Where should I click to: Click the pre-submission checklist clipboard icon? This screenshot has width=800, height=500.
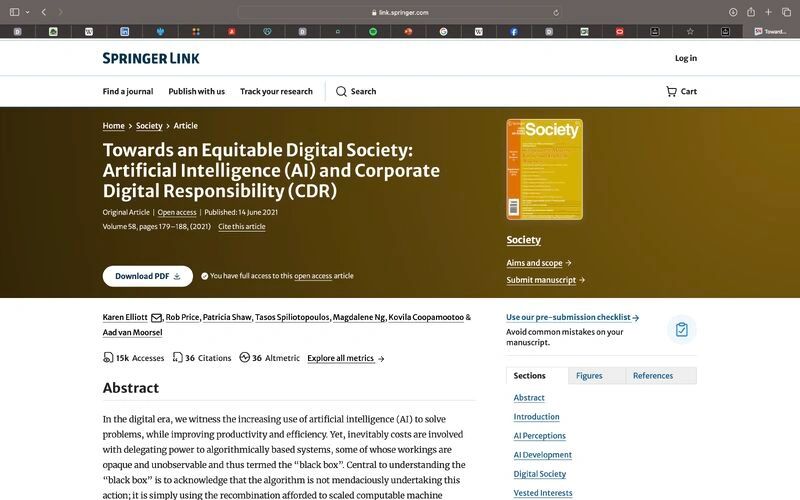681,329
